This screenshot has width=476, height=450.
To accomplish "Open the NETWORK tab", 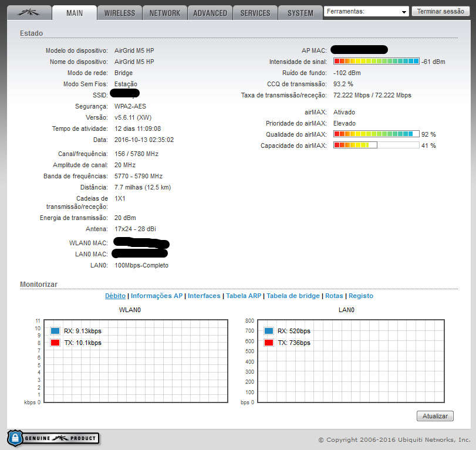I will tap(165, 13).
